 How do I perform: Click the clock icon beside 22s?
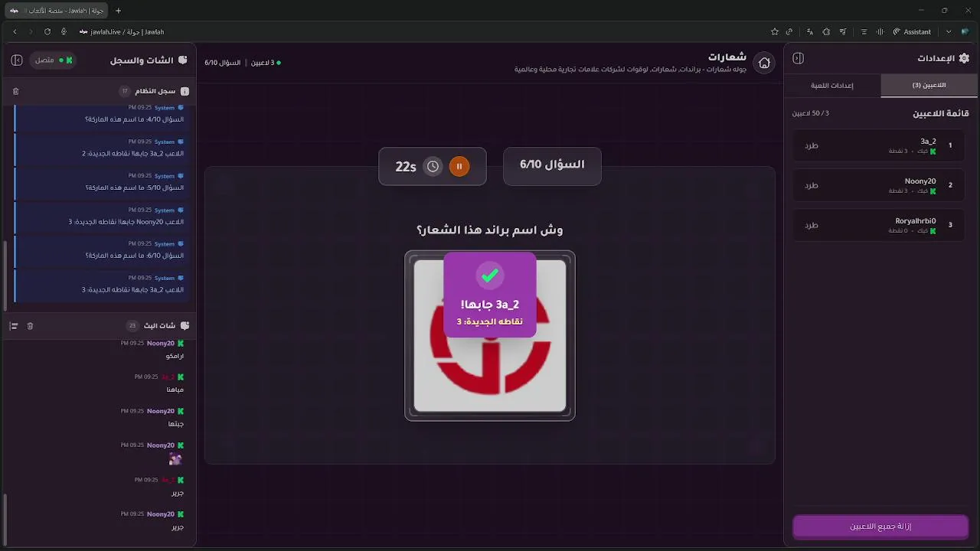[x=433, y=166]
